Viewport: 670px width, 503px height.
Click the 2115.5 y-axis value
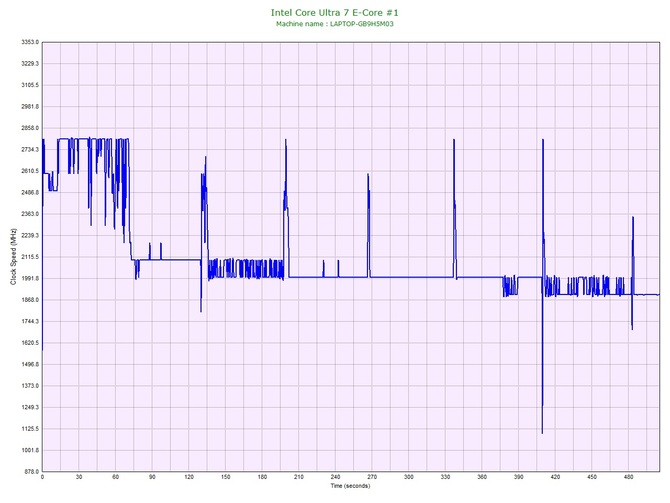pyautogui.click(x=30, y=257)
